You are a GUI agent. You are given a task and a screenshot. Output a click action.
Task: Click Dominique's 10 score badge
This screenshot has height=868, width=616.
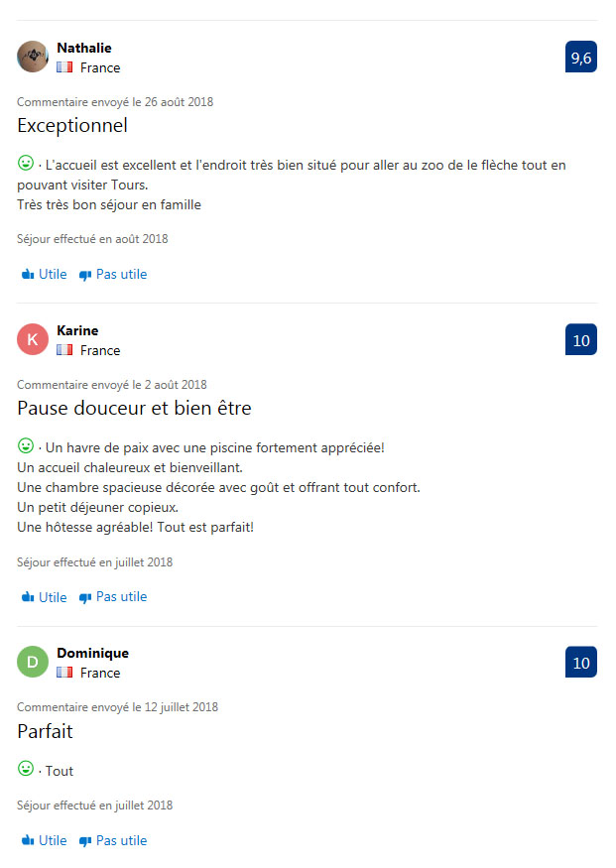point(581,663)
